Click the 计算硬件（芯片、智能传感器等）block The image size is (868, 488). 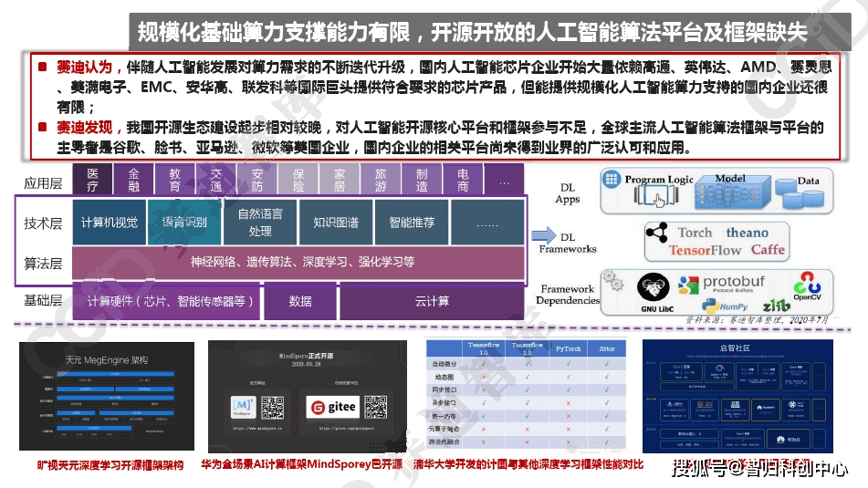(166, 301)
